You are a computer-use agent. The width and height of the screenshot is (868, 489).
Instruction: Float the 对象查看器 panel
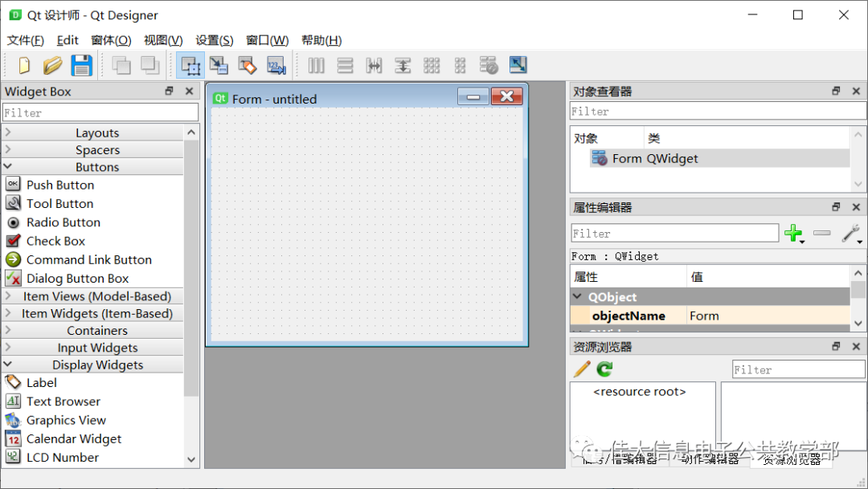(x=836, y=92)
